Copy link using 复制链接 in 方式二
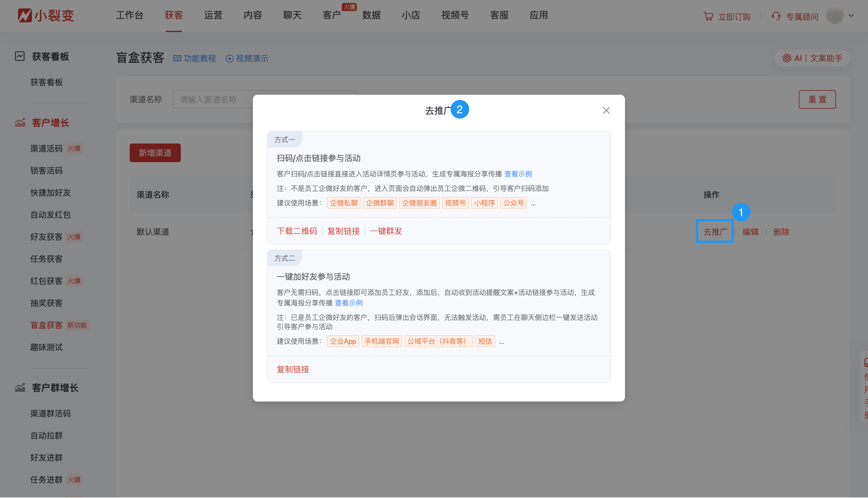 coord(292,369)
